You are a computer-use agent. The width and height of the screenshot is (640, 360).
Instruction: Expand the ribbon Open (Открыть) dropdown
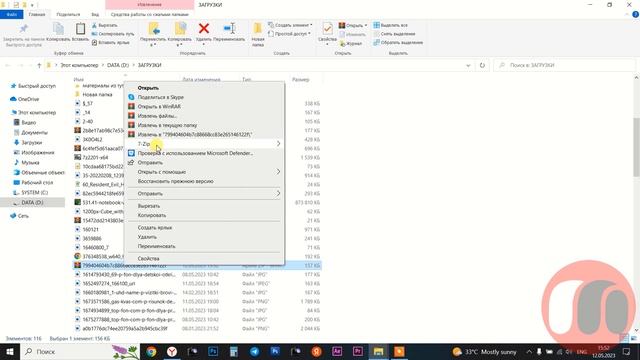[353, 25]
